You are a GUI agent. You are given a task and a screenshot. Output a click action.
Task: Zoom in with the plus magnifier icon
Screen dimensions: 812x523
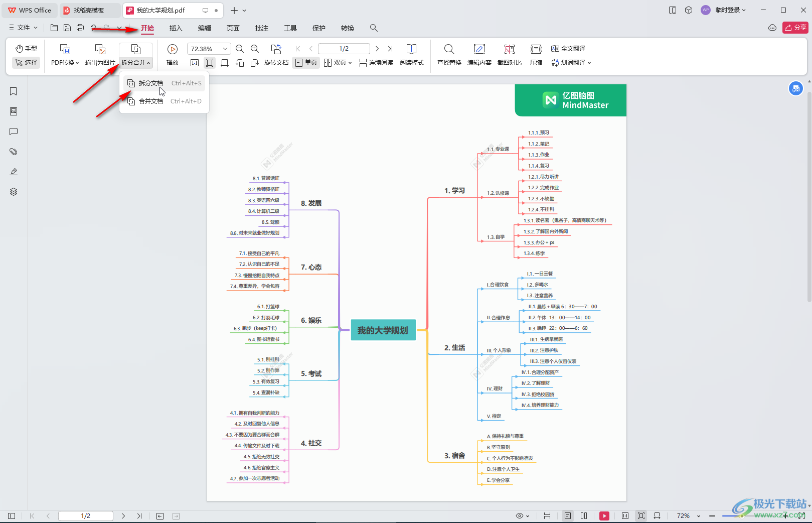point(255,49)
